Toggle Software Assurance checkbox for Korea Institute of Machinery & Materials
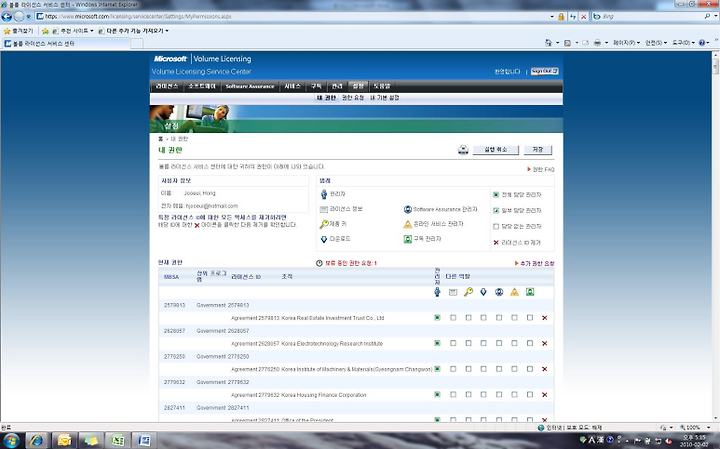Viewport: 720px width, 449px height. [499, 369]
